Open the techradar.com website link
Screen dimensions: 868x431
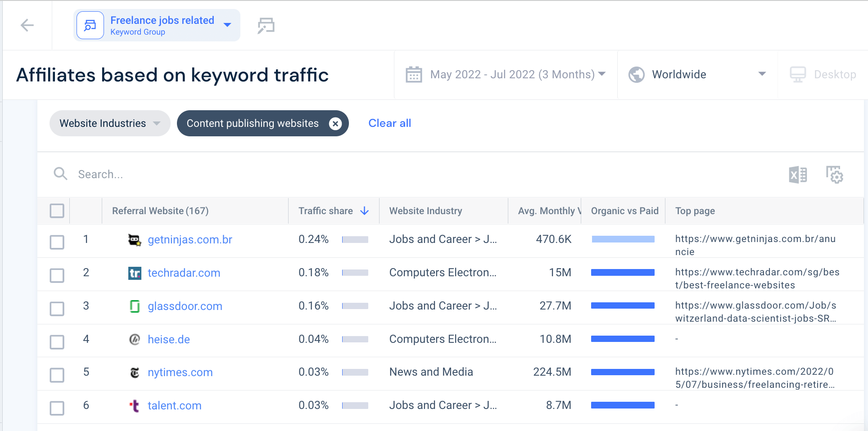(x=184, y=273)
